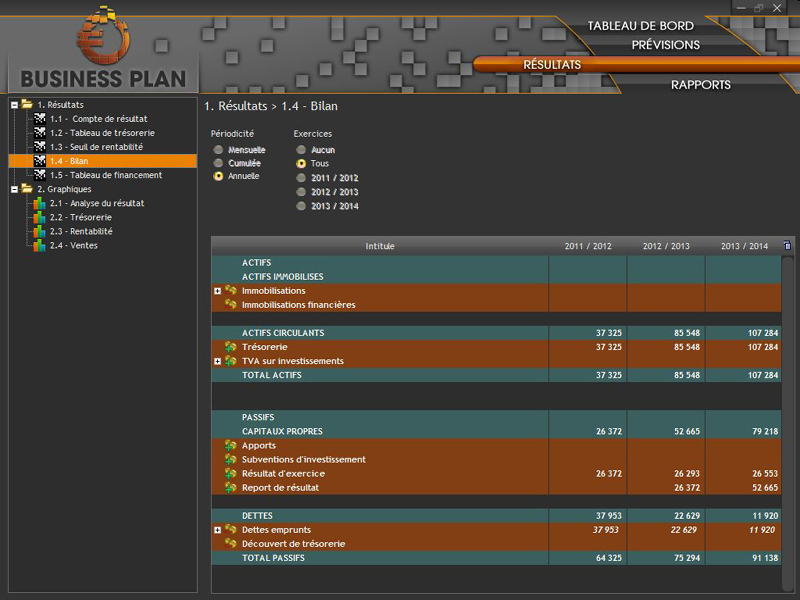
Task: Select the 2012 / 2013 exercice radio
Action: [x=301, y=192]
